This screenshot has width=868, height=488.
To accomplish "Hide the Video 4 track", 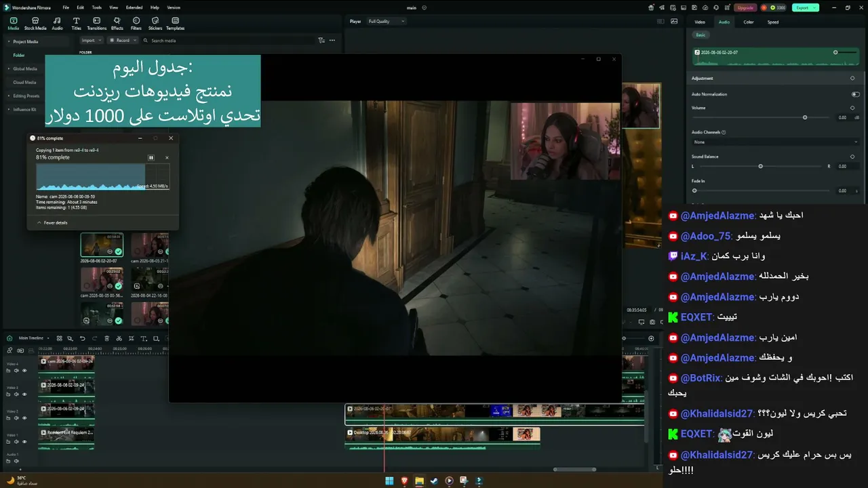I will click(24, 371).
